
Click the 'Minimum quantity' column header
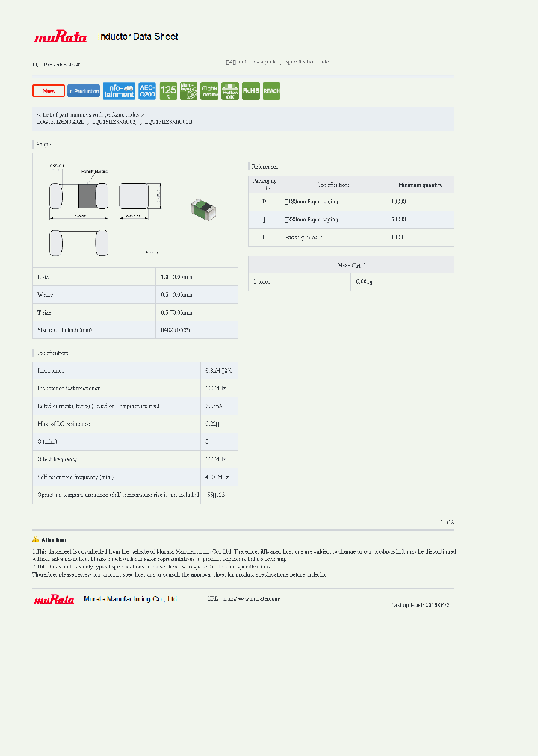click(x=420, y=185)
